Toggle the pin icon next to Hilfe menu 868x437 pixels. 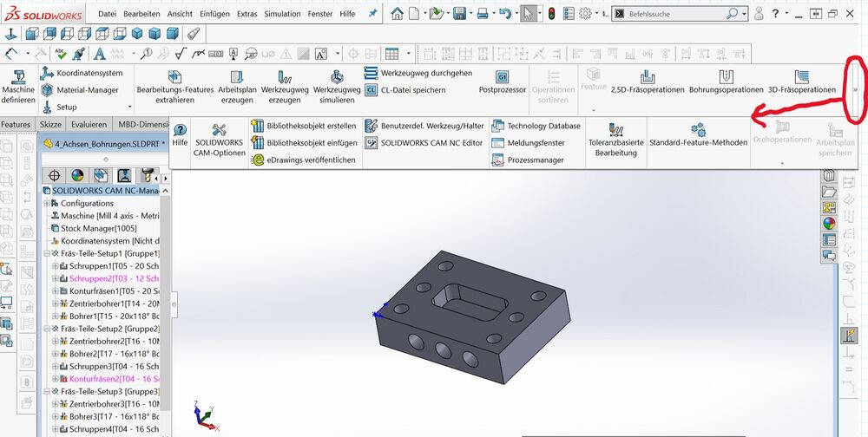click(373, 14)
